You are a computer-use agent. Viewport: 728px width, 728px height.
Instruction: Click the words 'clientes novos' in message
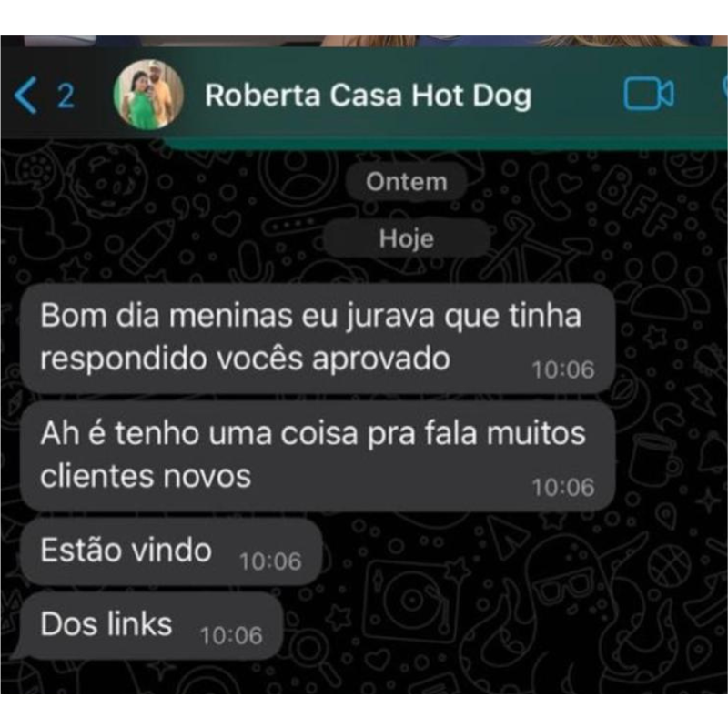point(146,476)
